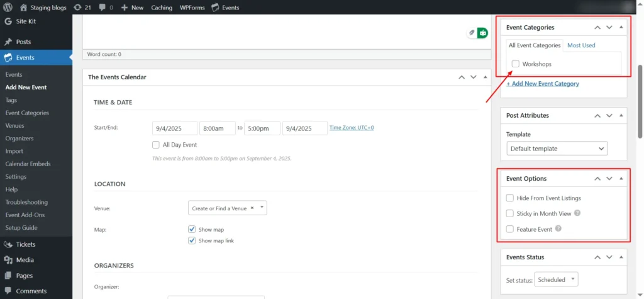Open the updates icon showing 21
The width and height of the screenshot is (644, 299).
click(x=77, y=8)
